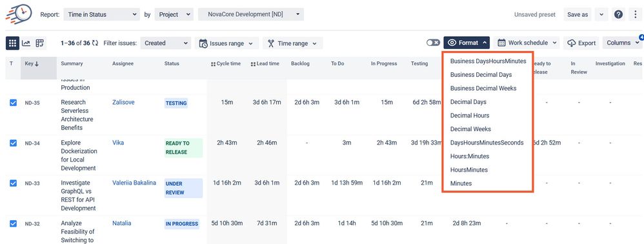Image resolution: width=644 pixels, height=244 pixels.
Task: Uncheck the ND-34 row checkbox
Action: pos(13,143)
